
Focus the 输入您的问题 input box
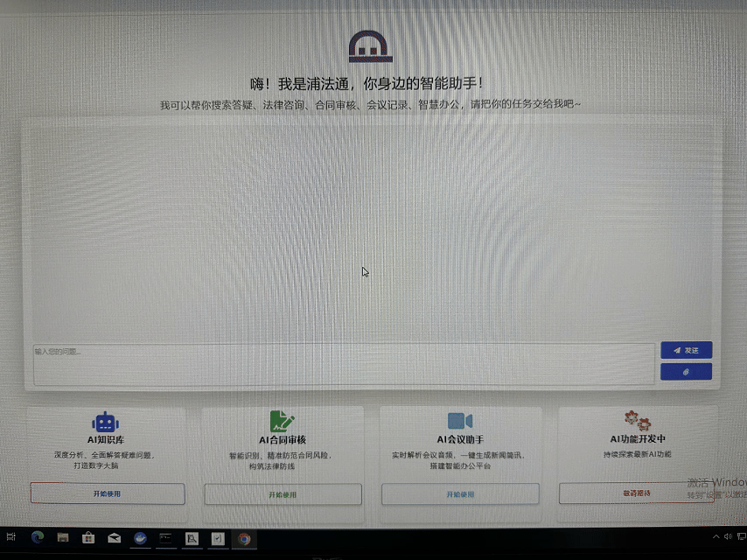[343, 363]
